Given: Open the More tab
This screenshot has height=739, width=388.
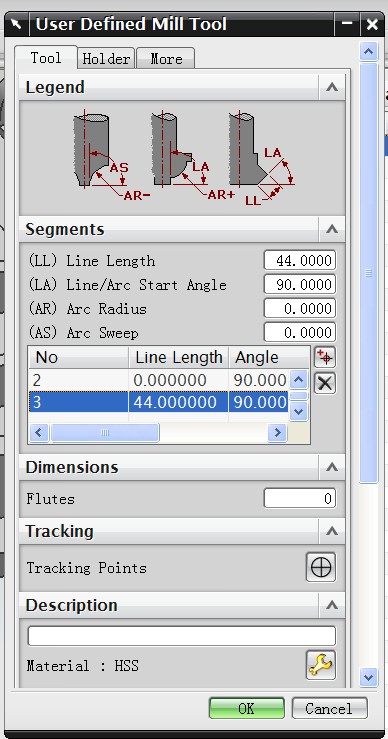Looking at the screenshot, I should [166, 59].
